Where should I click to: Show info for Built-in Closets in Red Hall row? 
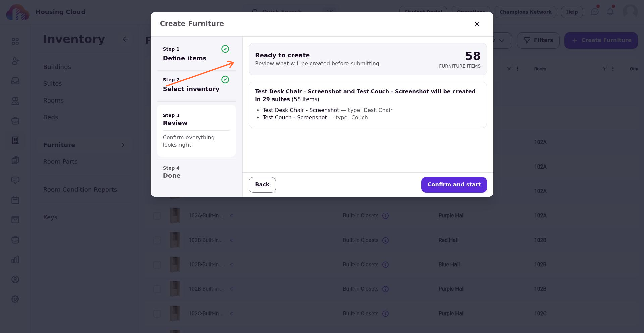click(386, 240)
